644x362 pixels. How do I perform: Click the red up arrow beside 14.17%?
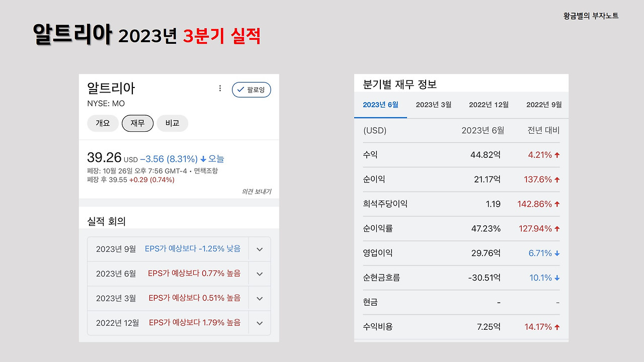pos(557,326)
